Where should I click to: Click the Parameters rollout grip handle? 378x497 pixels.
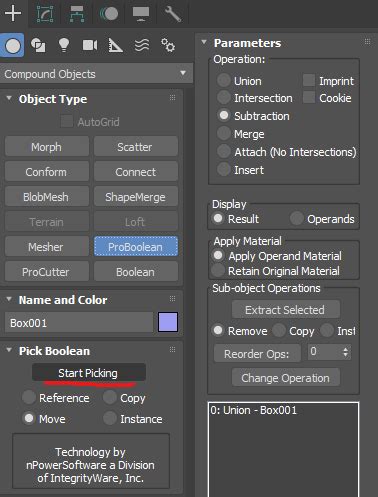click(x=367, y=42)
